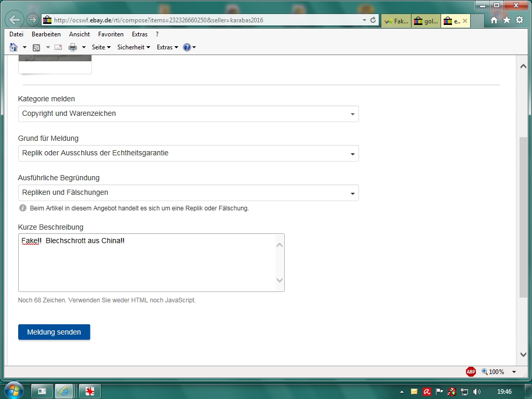This screenshot has height=399, width=532.
Task: Open Favorites with the star icon
Action: pyautogui.click(x=507, y=20)
